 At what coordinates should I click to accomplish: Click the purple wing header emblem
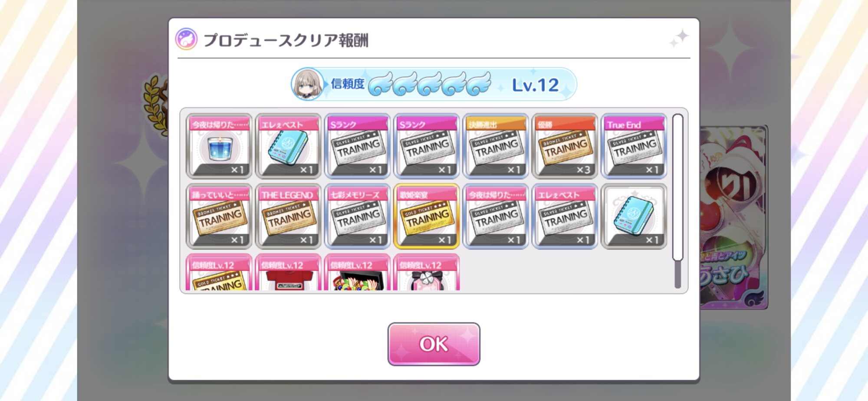pos(186,39)
